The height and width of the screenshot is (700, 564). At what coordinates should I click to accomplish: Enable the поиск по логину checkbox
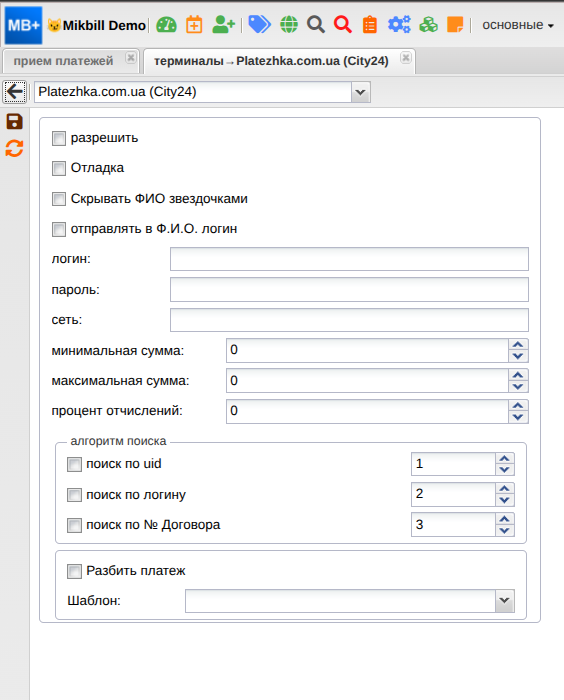click(x=74, y=495)
